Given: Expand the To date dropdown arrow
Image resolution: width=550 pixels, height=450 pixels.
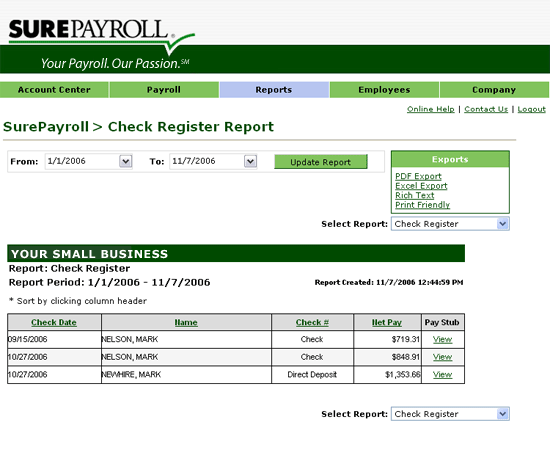Looking at the screenshot, I should coord(250,161).
